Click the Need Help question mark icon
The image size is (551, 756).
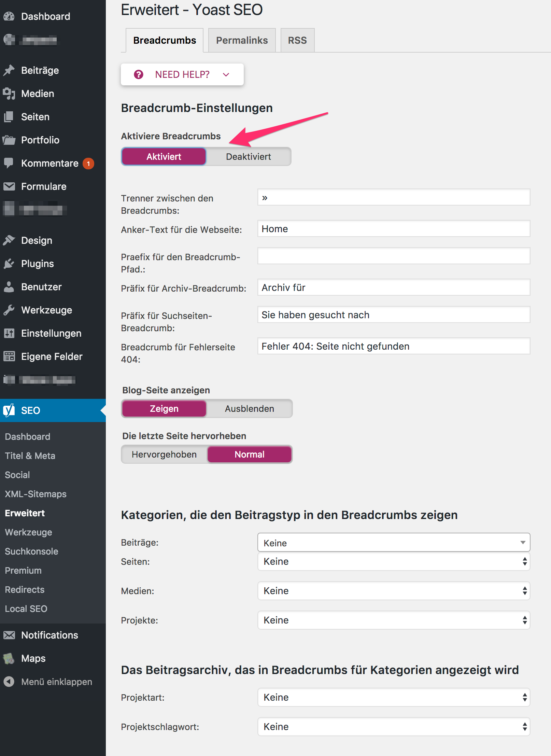(139, 74)
